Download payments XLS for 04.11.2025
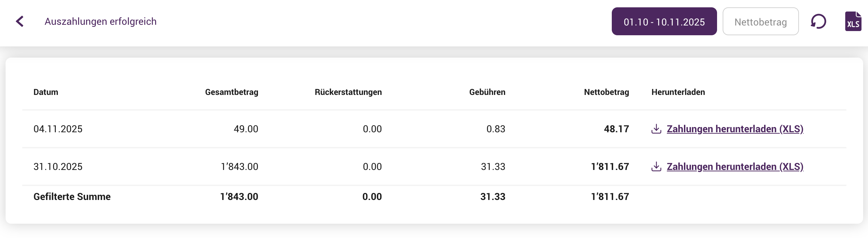 (735, 128)
